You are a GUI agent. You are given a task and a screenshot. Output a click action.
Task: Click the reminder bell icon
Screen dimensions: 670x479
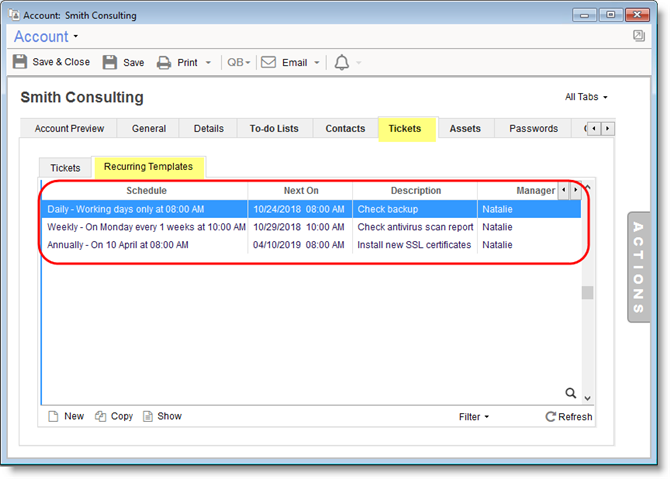point(342,62)
